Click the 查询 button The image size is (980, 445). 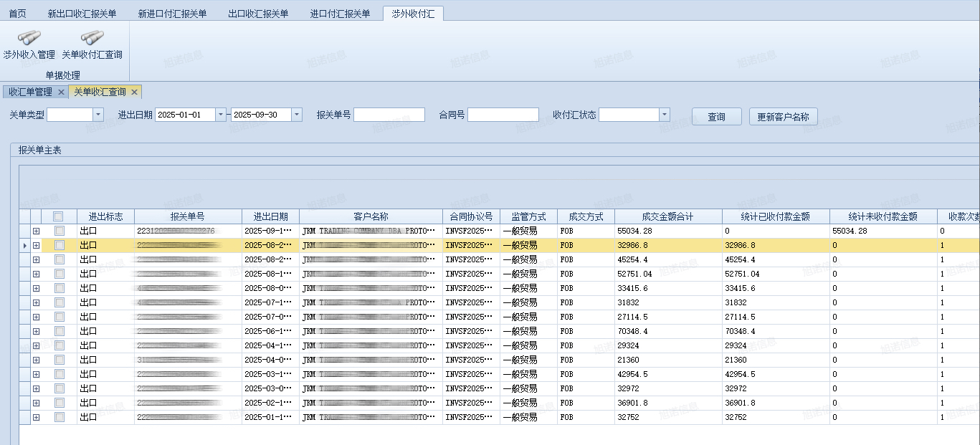(716, 117)
